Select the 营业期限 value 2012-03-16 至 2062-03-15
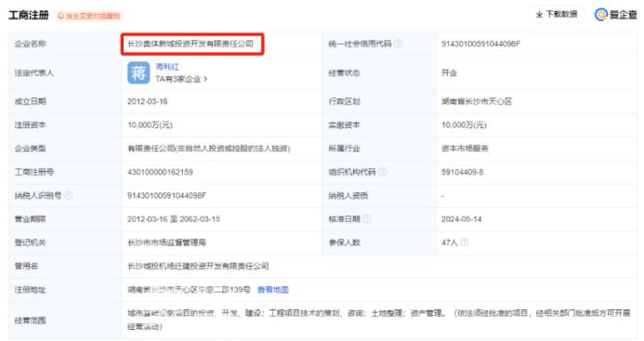 coord(174,219)
